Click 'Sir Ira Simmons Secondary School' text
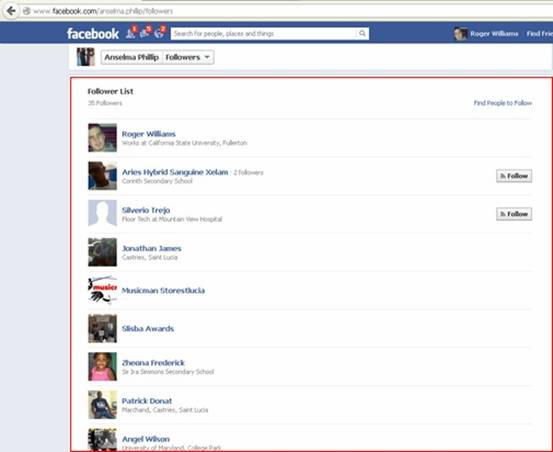Image resolution: width=553 pixels, height=452 pixels. point(168,372)
